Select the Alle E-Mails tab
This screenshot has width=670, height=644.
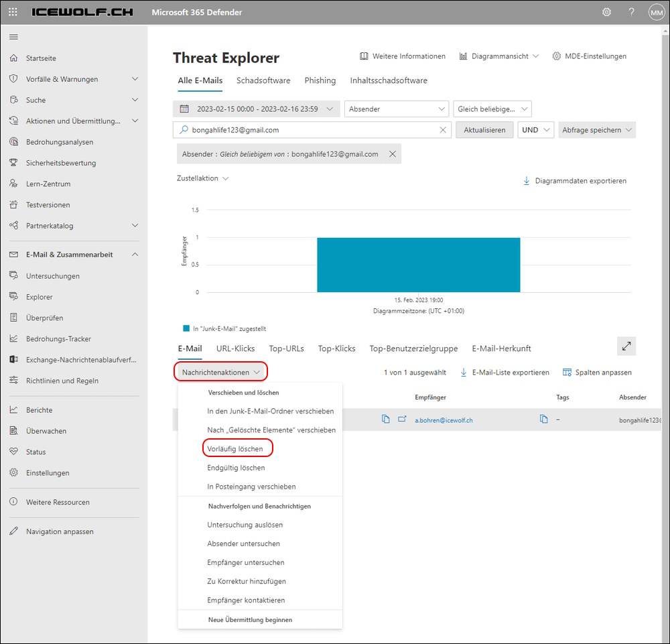click(x=200, y=80)
